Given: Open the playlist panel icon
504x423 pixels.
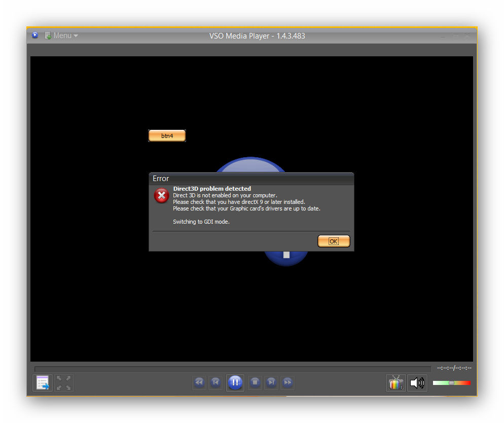Looking at the screenshot, I should pos(43,383).
